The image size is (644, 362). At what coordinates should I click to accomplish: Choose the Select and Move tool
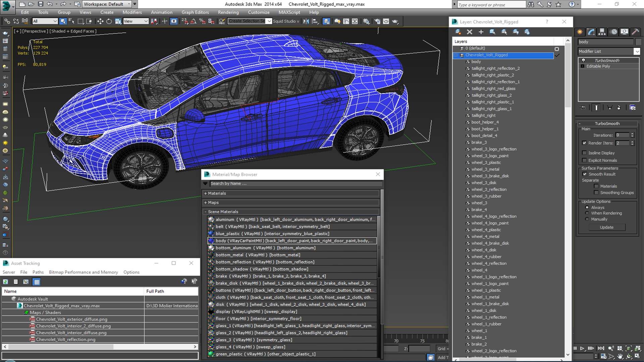(100, 21)
